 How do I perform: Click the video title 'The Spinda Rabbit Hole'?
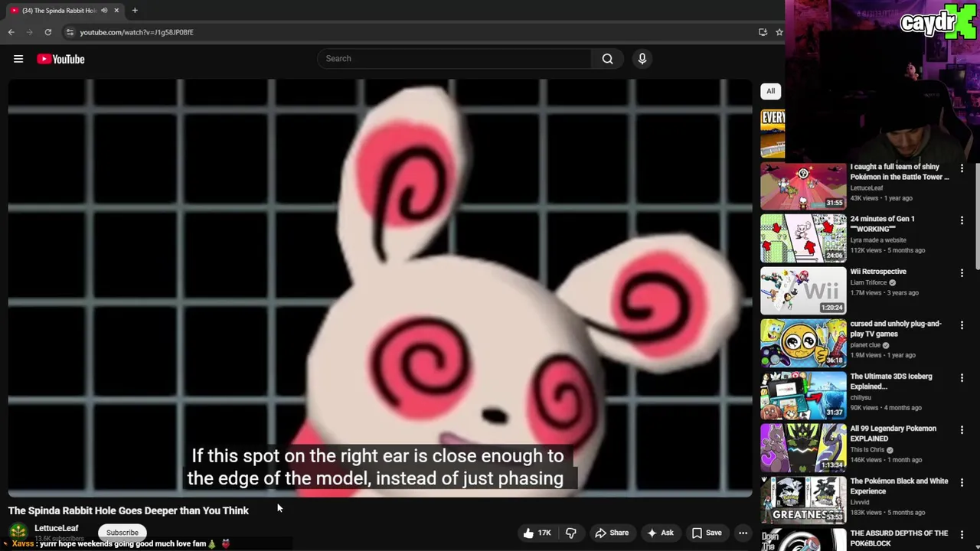click(x=129, y=510)
